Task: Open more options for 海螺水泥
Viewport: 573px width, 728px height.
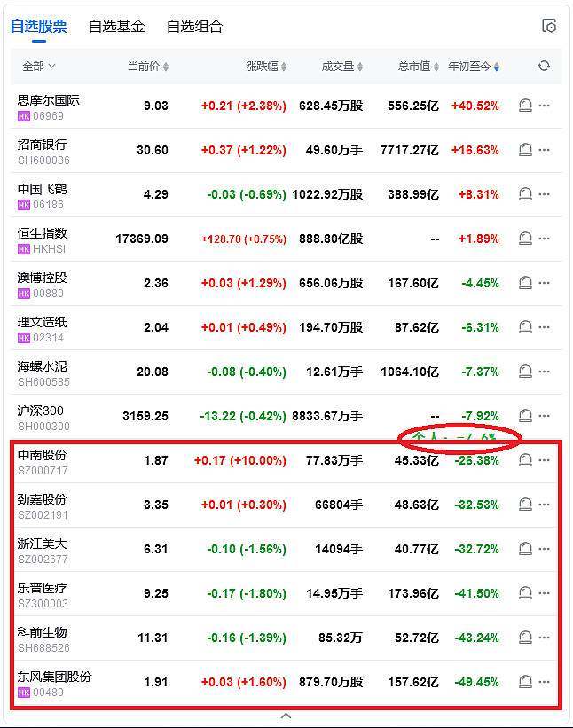Action: pyautogui.click(x=545, y=372)
